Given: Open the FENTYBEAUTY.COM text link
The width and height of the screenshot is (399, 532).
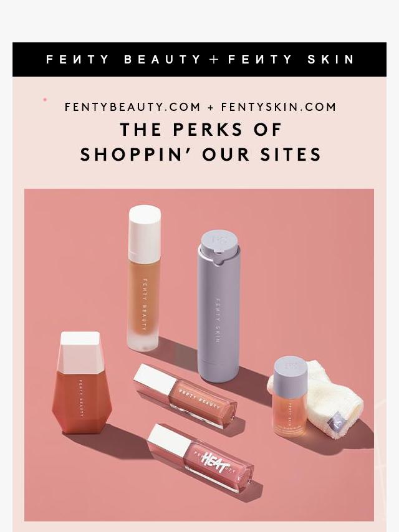Looking at the screenshot, I should [132, 107].
